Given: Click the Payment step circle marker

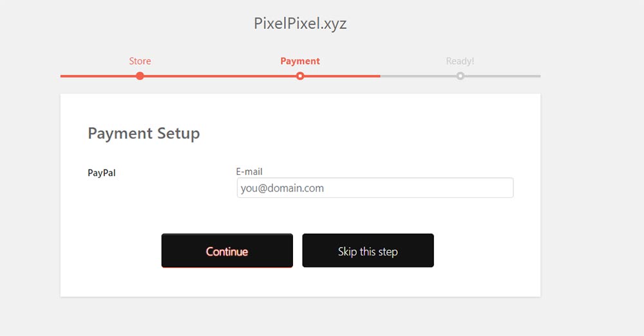Looking at the screenshot, I should (300, 76).
